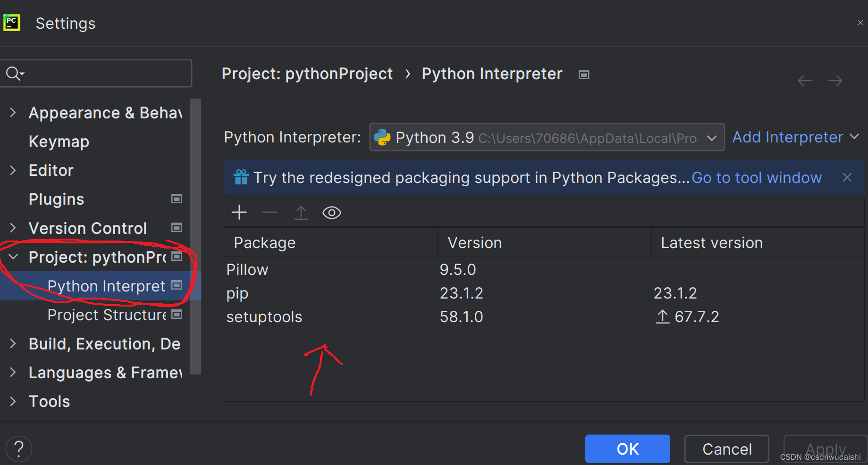Collapse the Project: pythonProject tree node
This screenshot has height=465, width=868.
(13, 257)
